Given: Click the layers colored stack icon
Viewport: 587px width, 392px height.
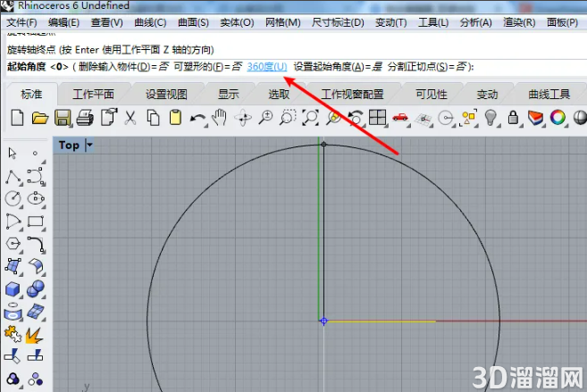Looking at the screenshot, I should 535,118.
